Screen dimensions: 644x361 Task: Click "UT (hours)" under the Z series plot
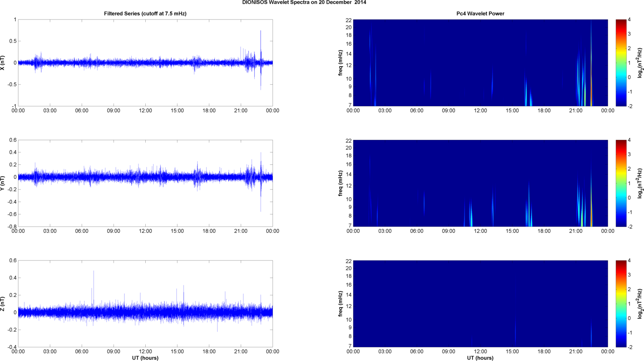click(145, 358)
